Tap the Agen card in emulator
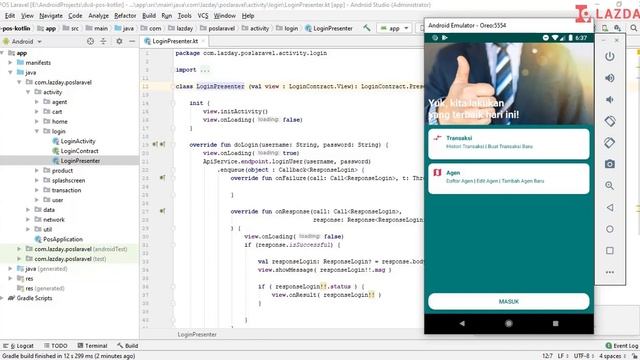Viewport: 640px width, 360px height. tap(509, 178)
